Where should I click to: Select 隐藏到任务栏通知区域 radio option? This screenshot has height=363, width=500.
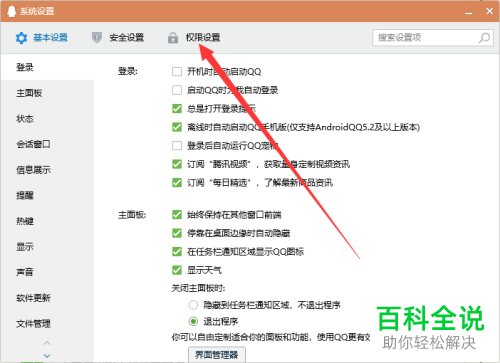(x=193, y=305)
